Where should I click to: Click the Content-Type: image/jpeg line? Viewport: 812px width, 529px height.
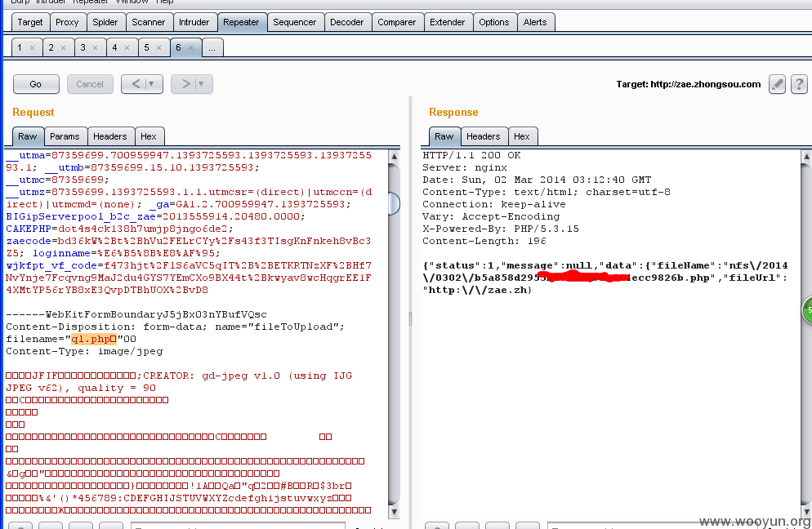[84, 352]
